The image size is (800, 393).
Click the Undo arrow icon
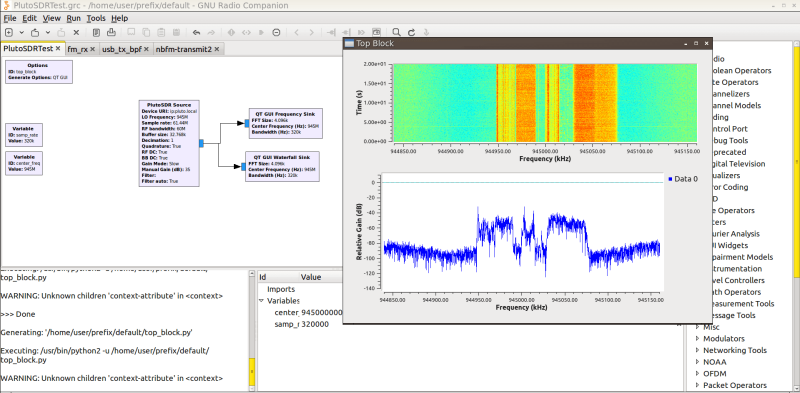[x=196, y=32]
